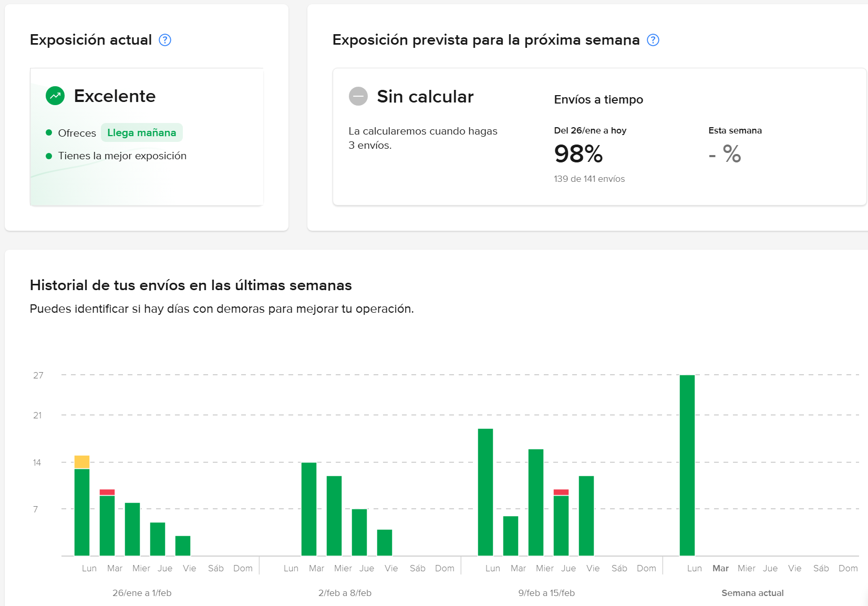Select the Semana actual label
Screen dimensions: 868x606
pos(752,592)
